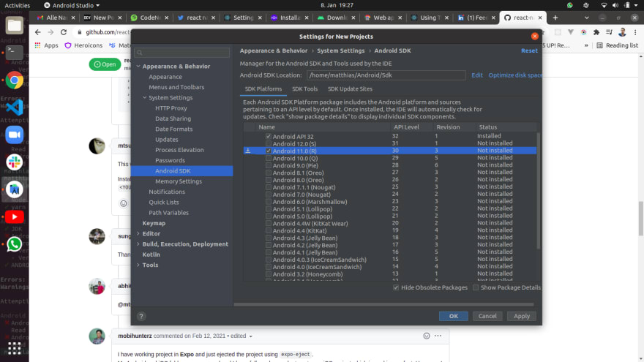Click Optimize disk space link

pos(515,75)
